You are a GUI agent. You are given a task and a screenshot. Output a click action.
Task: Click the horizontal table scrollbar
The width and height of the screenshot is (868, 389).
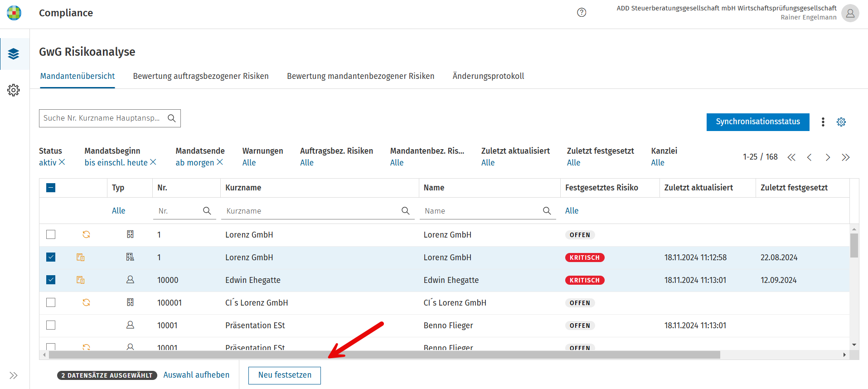point(384,355)
